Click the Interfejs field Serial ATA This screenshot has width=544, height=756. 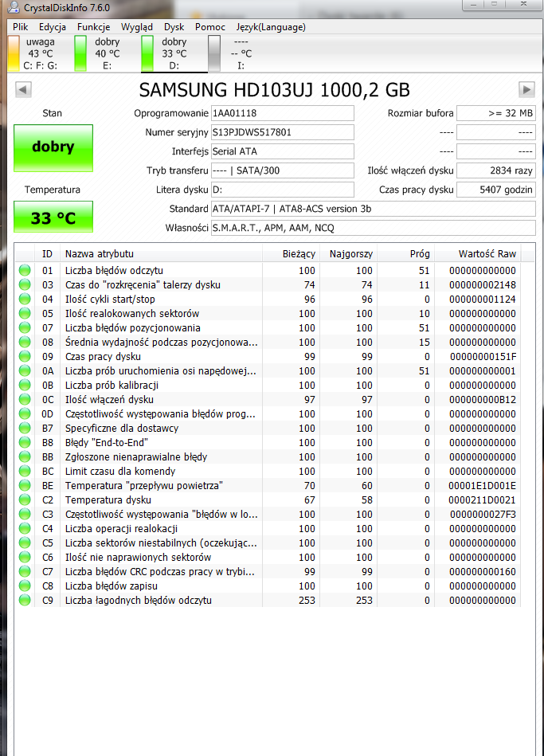tap(283, 151)
